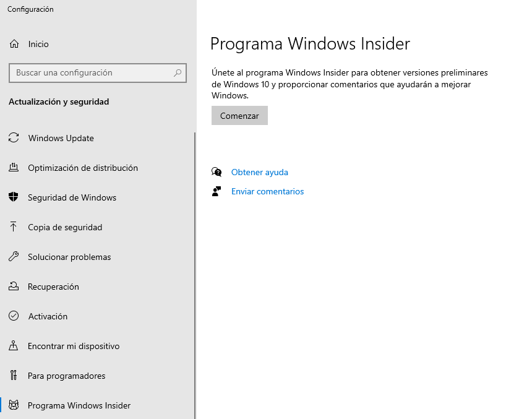This screenshot has height=419, width=532.
Task: Click the Inicio home icon
Action: coord(14,44)
